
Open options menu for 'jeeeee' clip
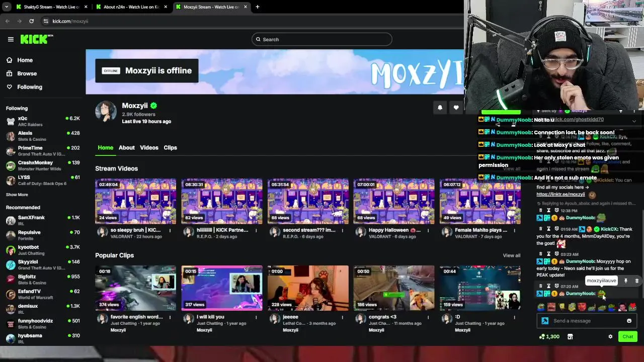pyautogui.click(x=342, y=317)
